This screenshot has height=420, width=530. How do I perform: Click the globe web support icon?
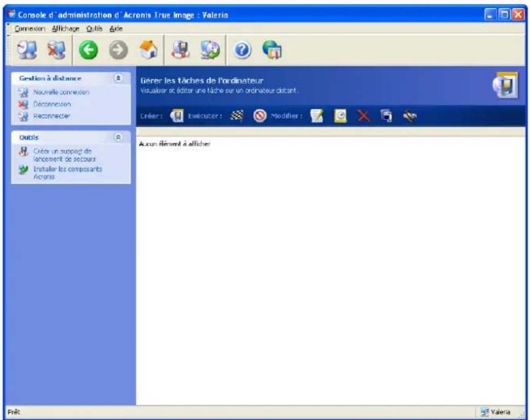coord(272,50)
